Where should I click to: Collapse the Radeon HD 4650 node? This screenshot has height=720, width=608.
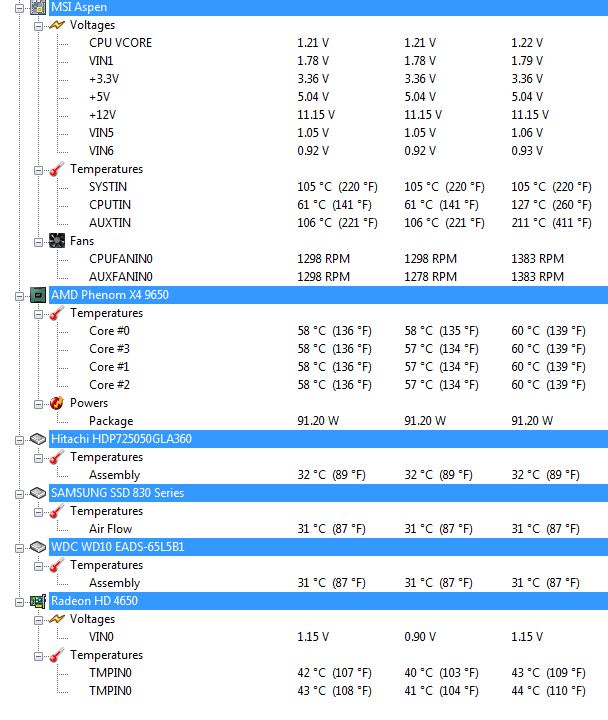click(19, 602)
